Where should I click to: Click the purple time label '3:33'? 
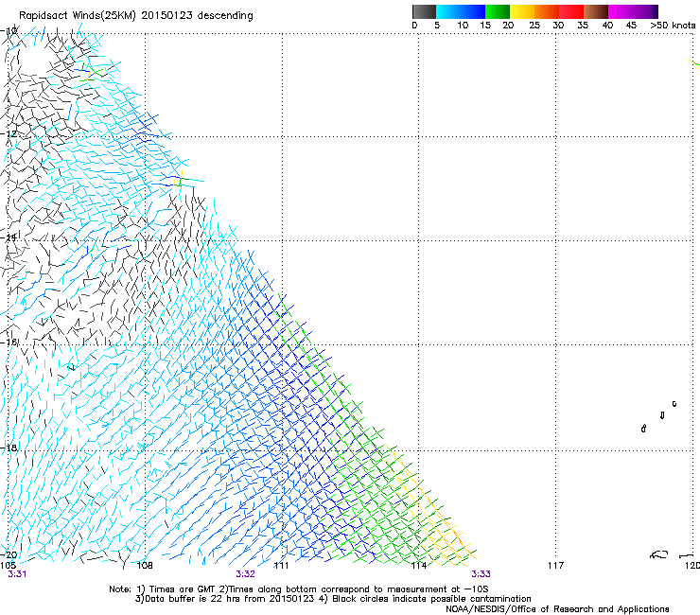click(481, 574)
